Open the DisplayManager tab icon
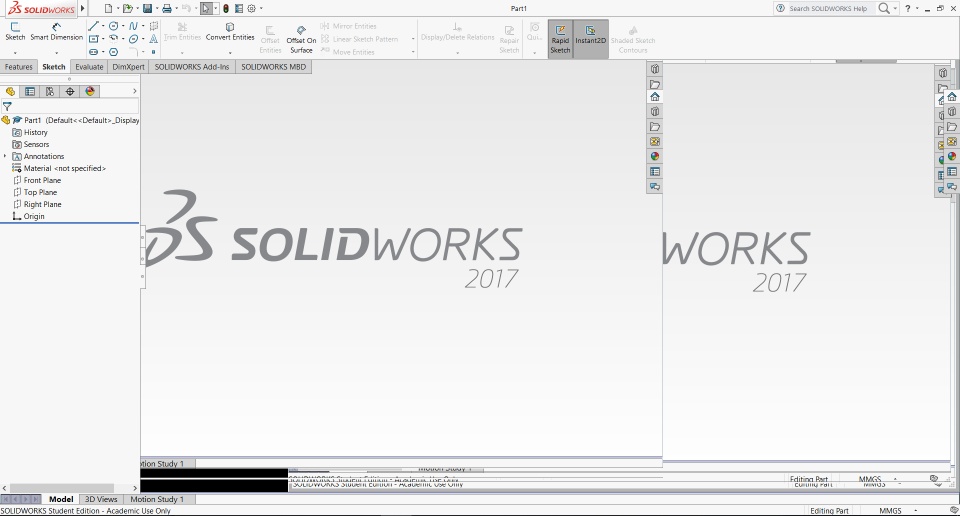Viewport: 960px width, 516px height. [x=90, y=91]
